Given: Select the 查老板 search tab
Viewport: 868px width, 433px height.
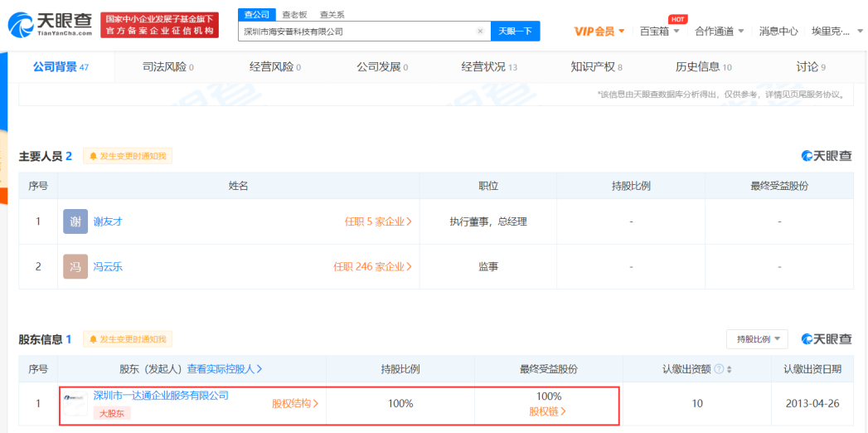Looking at the screenshot, I should click(x=294, y=15).
